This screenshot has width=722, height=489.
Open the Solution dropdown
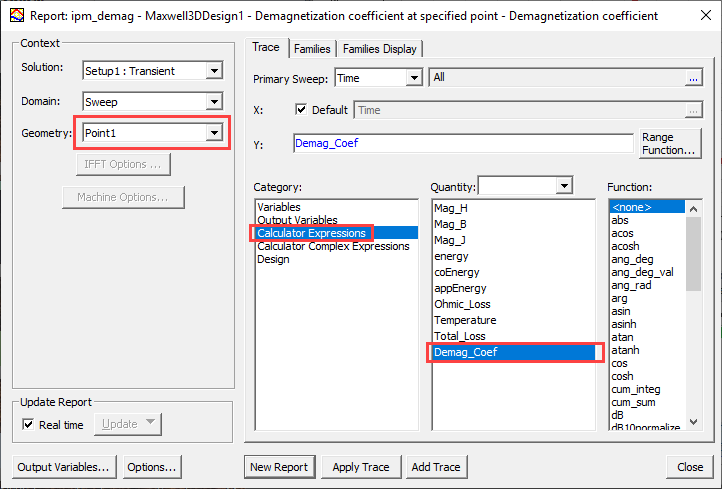point(214,71)
